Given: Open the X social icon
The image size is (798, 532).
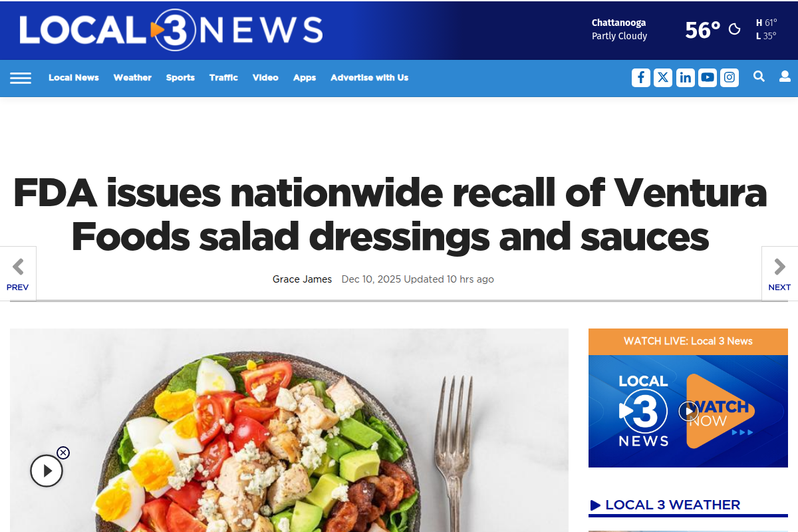Looking at the screenshot, I should click(663, 78).
